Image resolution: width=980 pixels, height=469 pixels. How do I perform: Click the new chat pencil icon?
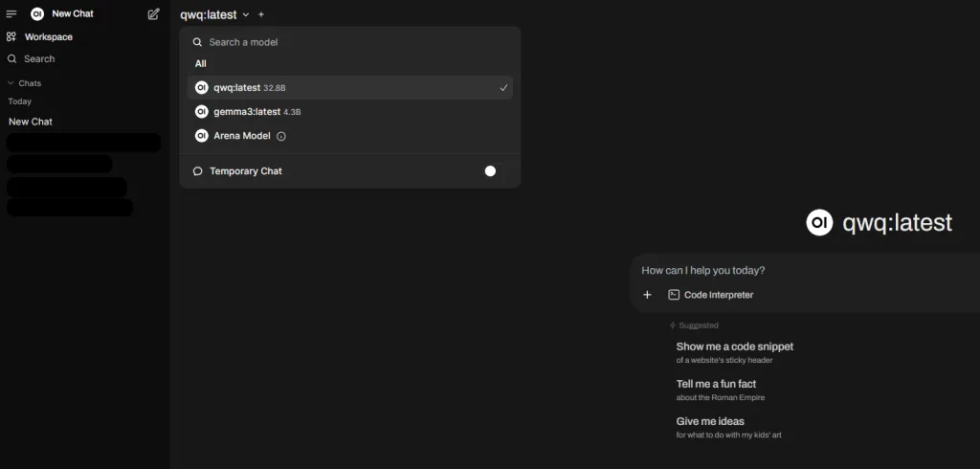(x=154, y=13)
